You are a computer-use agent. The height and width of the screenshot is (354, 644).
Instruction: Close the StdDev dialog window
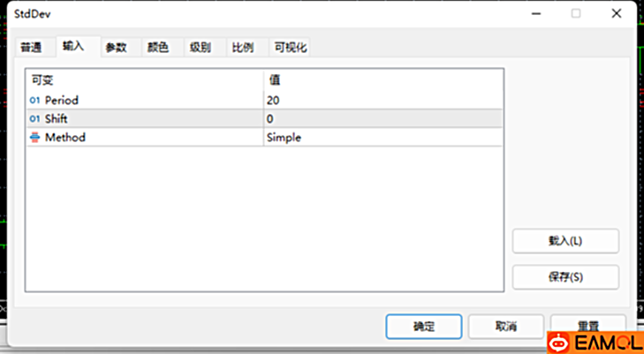coord(615,13)
